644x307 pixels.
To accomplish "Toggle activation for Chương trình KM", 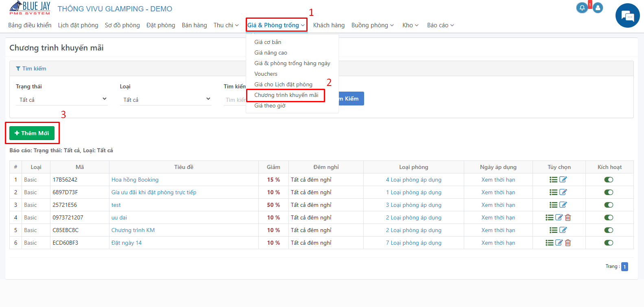I will tap(609, 230).
